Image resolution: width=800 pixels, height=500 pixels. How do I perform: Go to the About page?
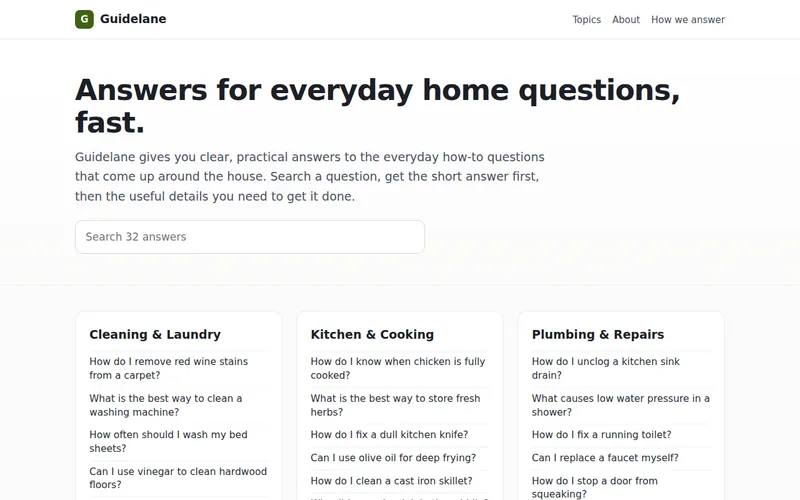tap(626, 19)
